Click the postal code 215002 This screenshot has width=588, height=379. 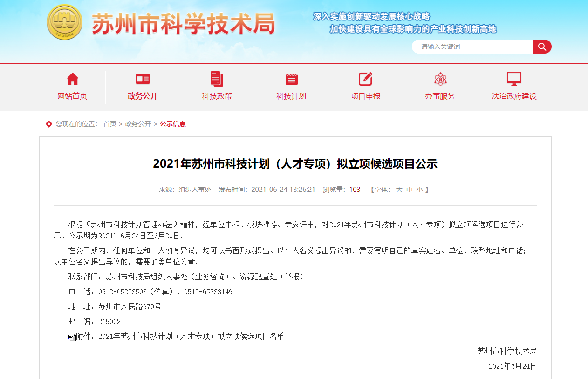pos(109,322)
